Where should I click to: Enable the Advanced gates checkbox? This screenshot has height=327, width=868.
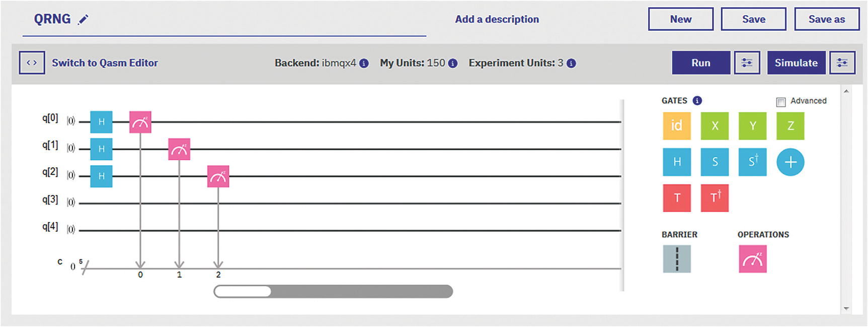click(781, 102)
